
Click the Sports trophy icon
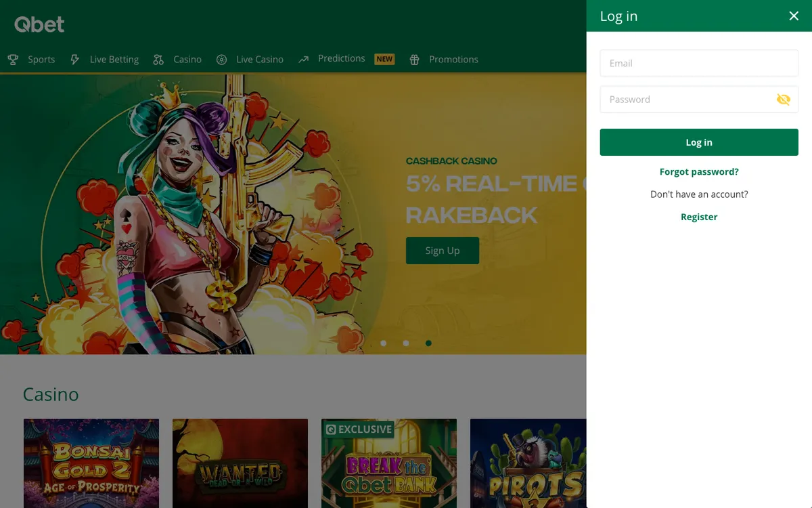[13, 60]
